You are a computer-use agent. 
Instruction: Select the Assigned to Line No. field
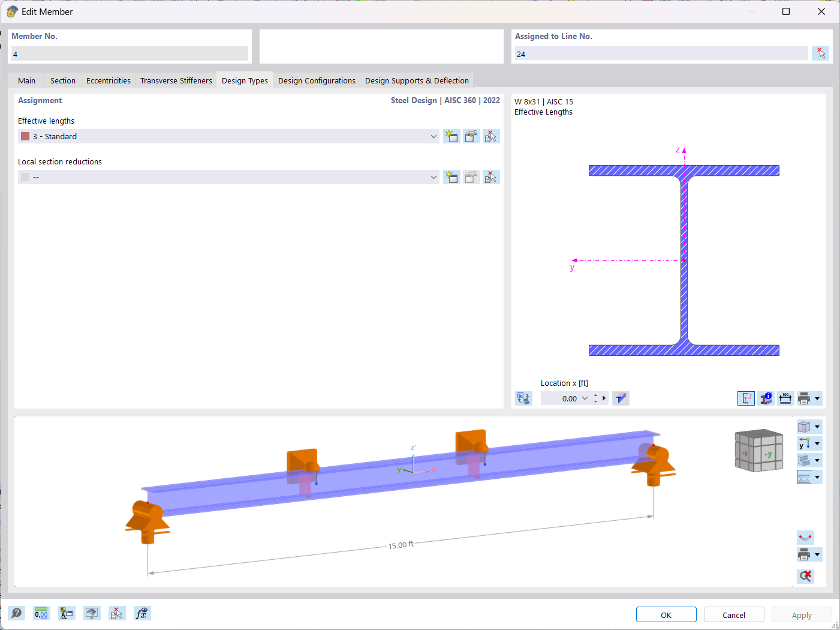[660, 53]
